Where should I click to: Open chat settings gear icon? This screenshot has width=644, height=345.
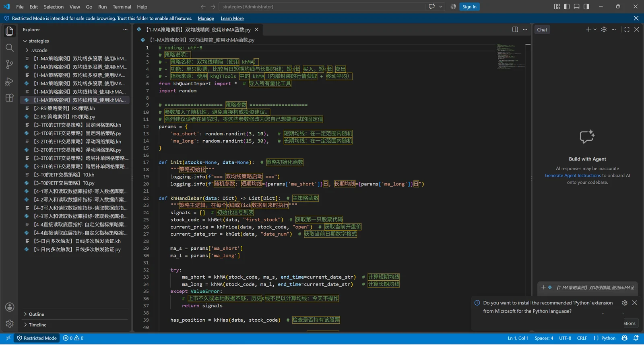coord(604,29)
